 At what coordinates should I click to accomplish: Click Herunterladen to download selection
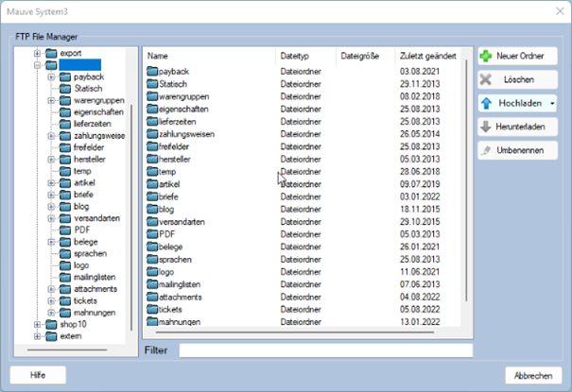(516, 127)
